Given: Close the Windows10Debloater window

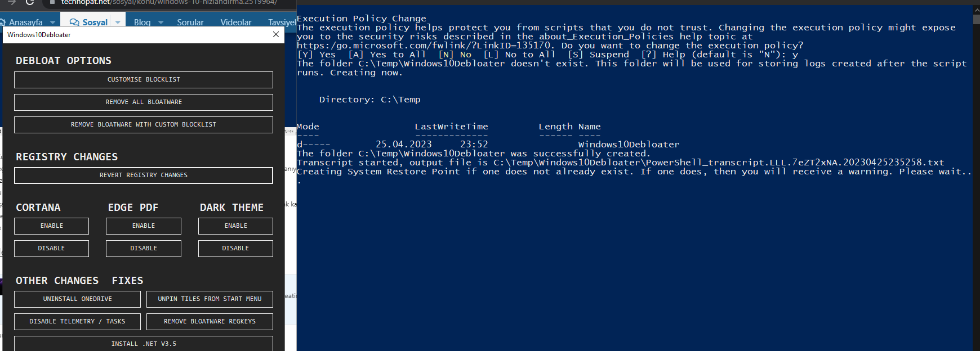Looking at the screenshot, I should (276, 34).
